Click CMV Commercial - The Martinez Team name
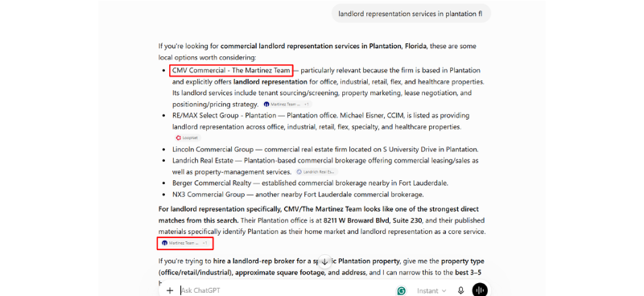This screenshot has width=644, height=296. (x=231, y=70)
